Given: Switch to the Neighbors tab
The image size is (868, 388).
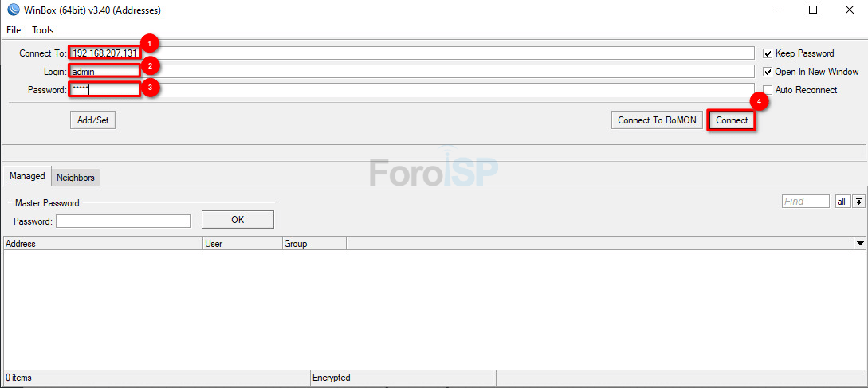Looking at the screenshot, I should coord(76,178).
